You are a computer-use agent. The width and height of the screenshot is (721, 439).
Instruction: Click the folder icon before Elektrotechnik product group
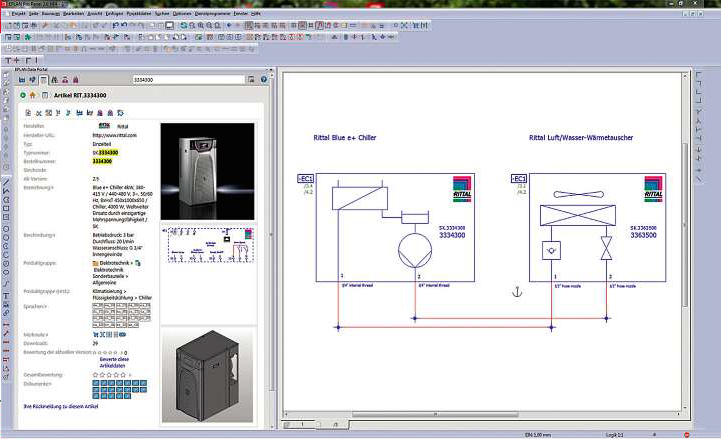coord(95,263)
